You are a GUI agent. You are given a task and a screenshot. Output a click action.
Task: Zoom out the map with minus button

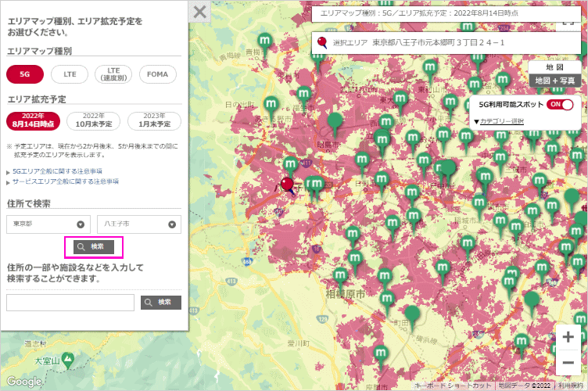568,363
